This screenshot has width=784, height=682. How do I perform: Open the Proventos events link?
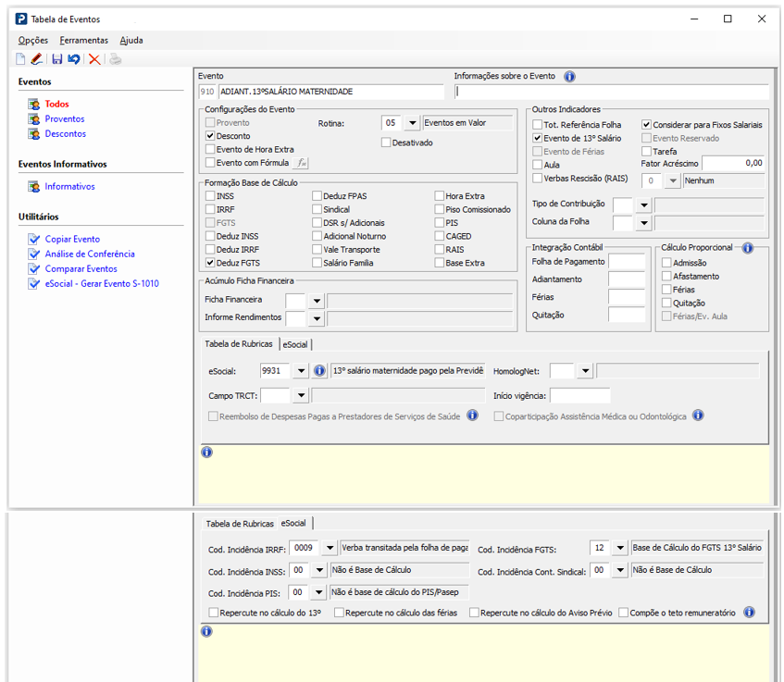(x=65, y=119)
